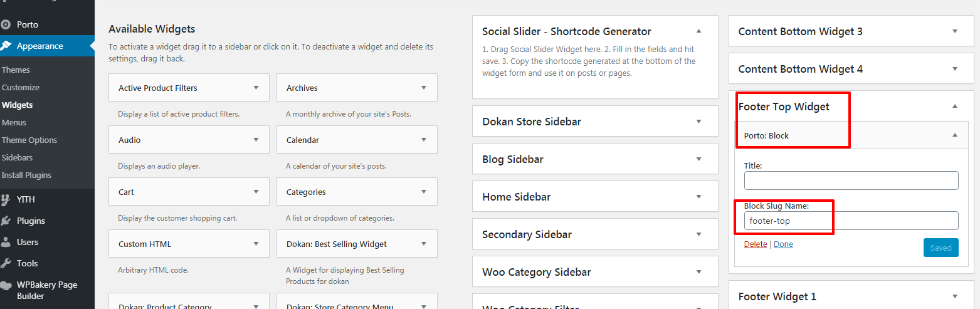Viewport: 980px width, 309px height.
Task: Click the Done link
Action: pos(783,244)
